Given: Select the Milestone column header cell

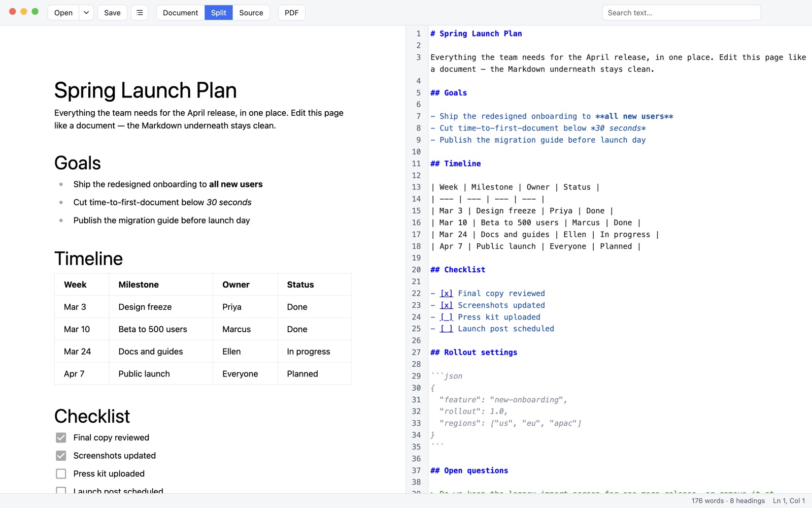Looking at the screenshot, I should click(161, 284).
